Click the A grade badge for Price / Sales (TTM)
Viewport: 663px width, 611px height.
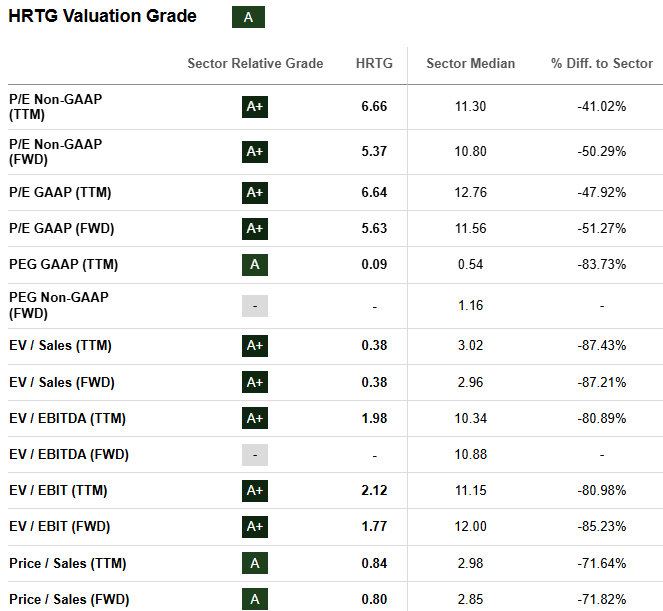click(x=255, y=563)
